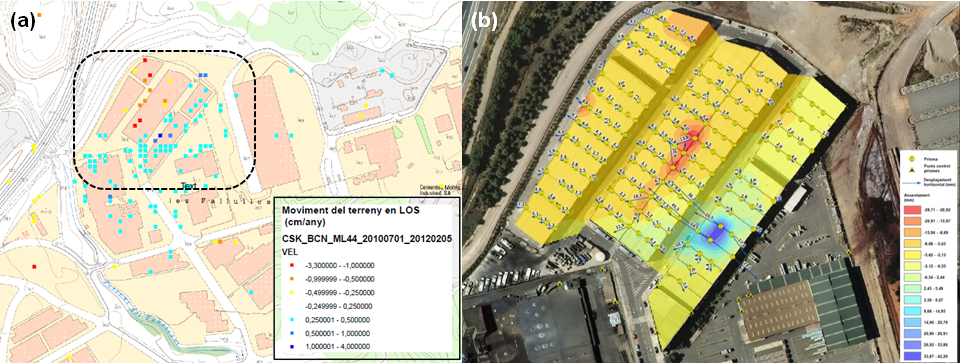Click the black triangle Punts control prismes icon
The height and width of the screenshot is (363, 960).
point(912,170)
